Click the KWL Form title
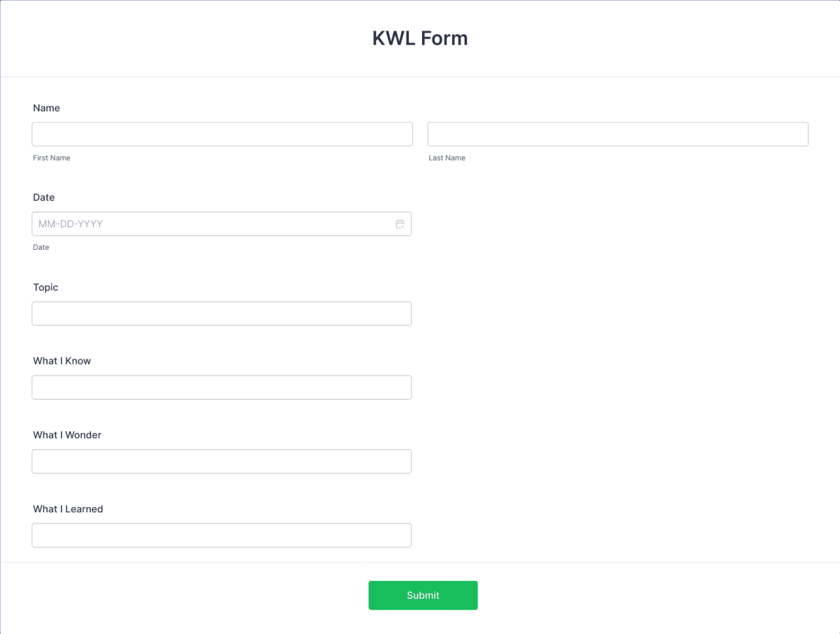Viewport: 840px width, 634px height. [x=420, y=38]
